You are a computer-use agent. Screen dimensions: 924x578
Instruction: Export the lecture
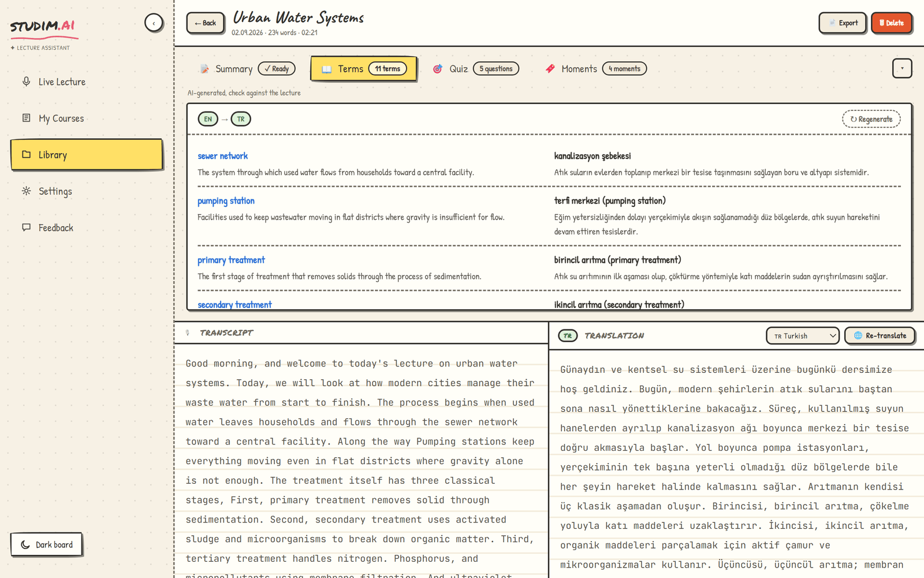pos(843,23)
